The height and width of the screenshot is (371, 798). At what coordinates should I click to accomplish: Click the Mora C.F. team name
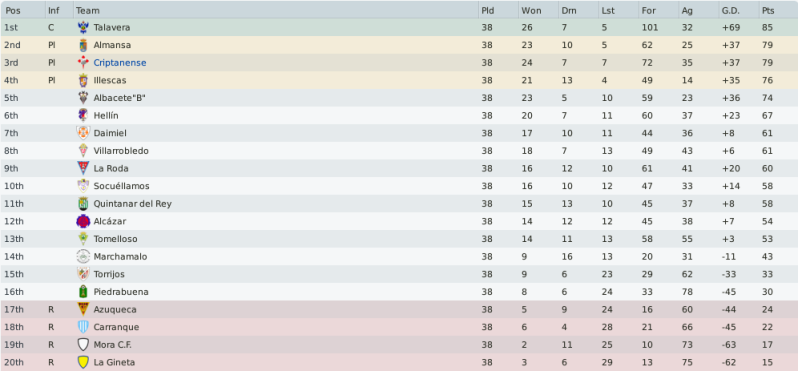pyautogui.click(x=112, y=345)
